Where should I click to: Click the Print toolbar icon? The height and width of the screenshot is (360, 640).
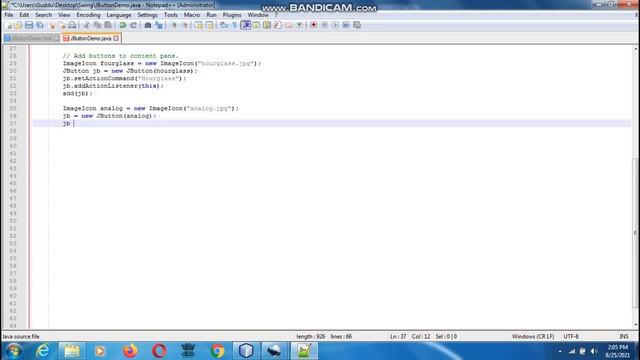click(72, 25)
